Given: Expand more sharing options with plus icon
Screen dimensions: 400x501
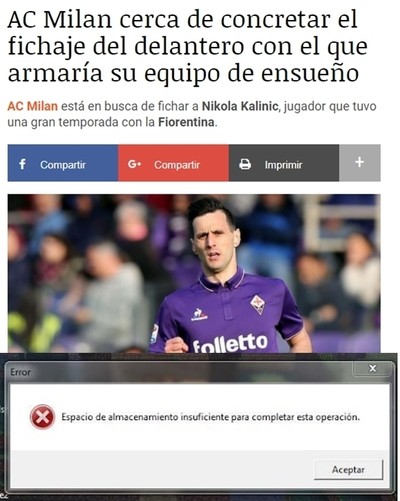Looking at the screenshot, I should click(x=360, y=163).
